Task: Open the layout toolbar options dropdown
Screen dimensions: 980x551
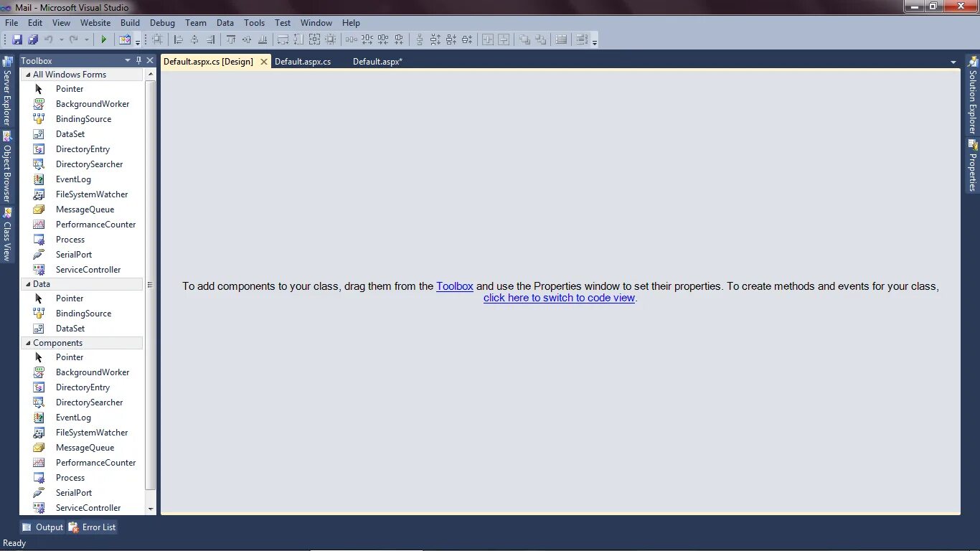Action: [595, 42]
